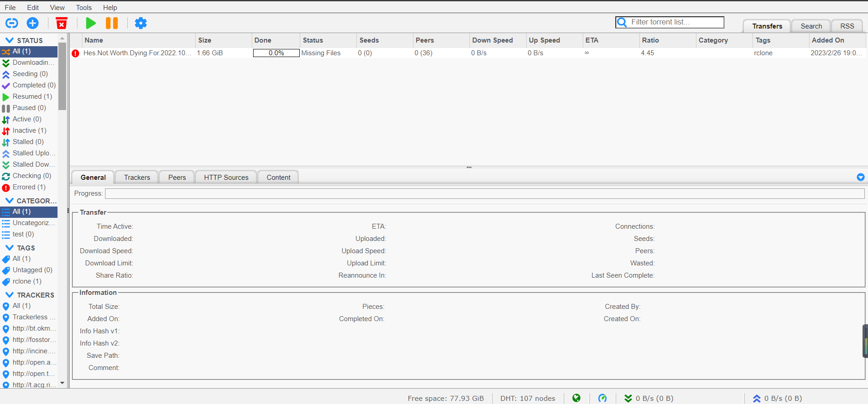This screenshot has width=868, height=404.
Task: Open the View menu
Action: point(57,7)
